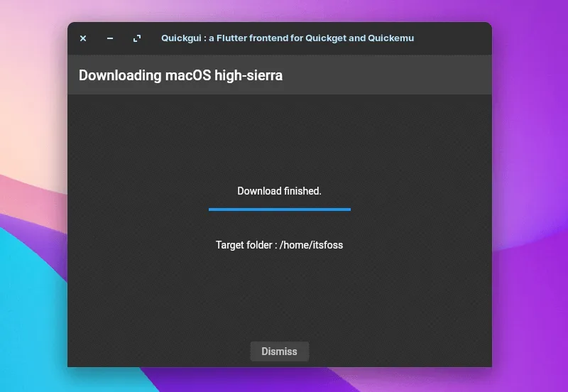Click empty title bar space right of the title

pyautogui.click(x=454, y=38)
